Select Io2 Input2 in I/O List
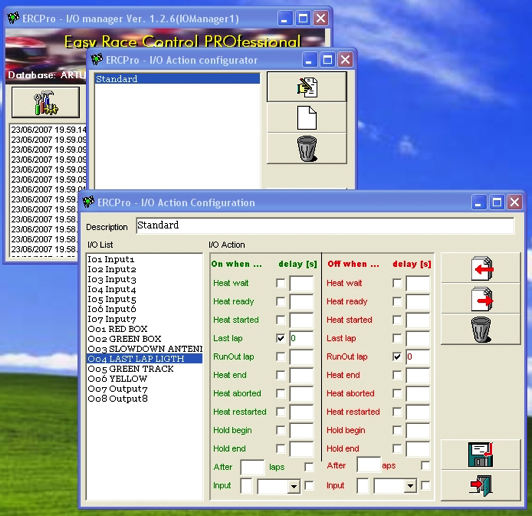The height and width of the screenshot is (516, 532). pos(144,269)
